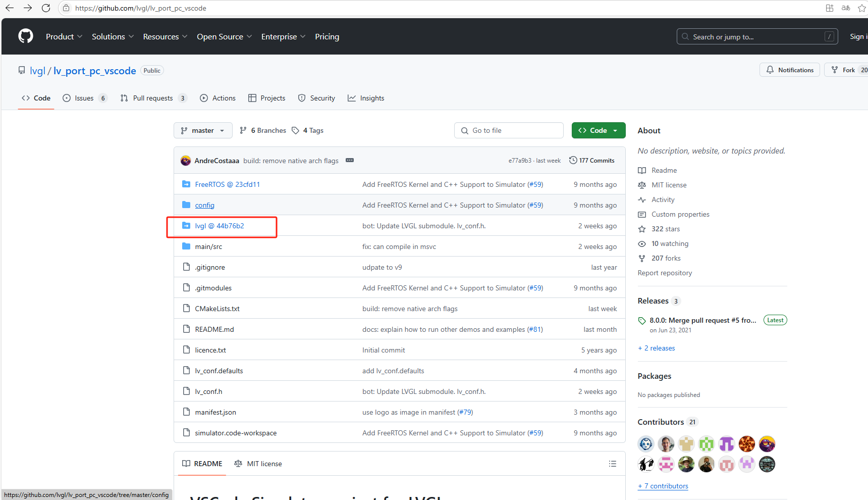This screenshot has height=500, width=868.
Task: Click the Fork button
Action: pos(846,70)
